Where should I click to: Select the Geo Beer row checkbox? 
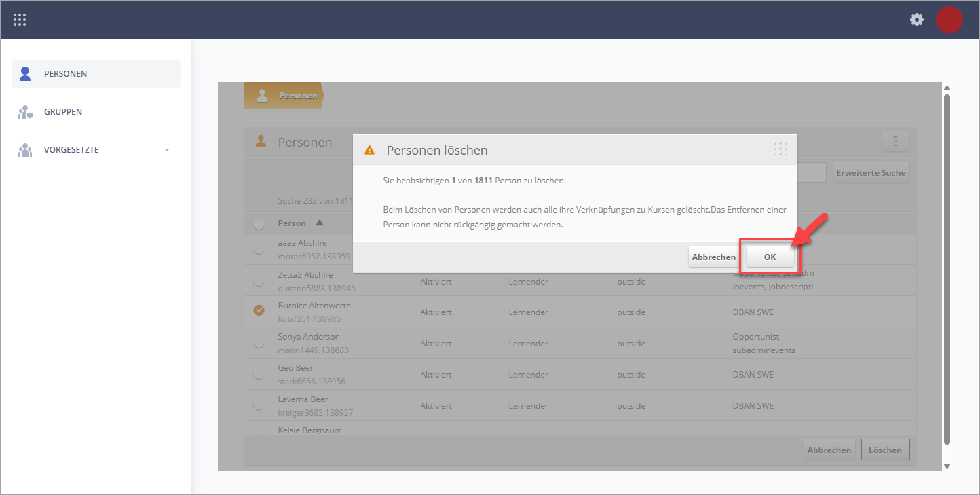tap(259, 374)
